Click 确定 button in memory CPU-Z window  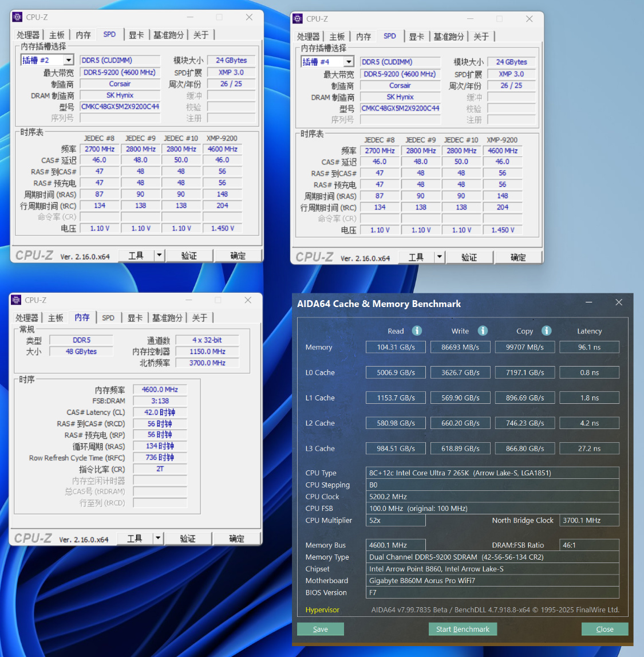pos(236,538)
